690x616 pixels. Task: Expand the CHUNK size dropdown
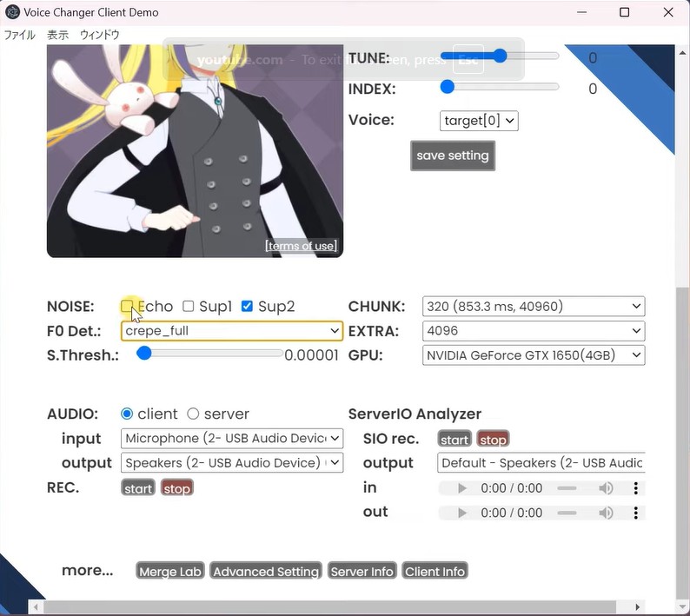(534, 307)
